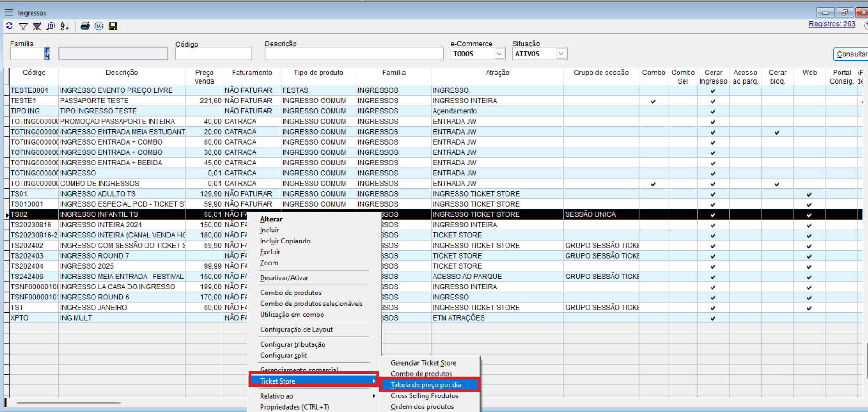Toggle Web checkbox for INGRESSO ADULTO TS

pyautogui.click(x=809, y=194)
